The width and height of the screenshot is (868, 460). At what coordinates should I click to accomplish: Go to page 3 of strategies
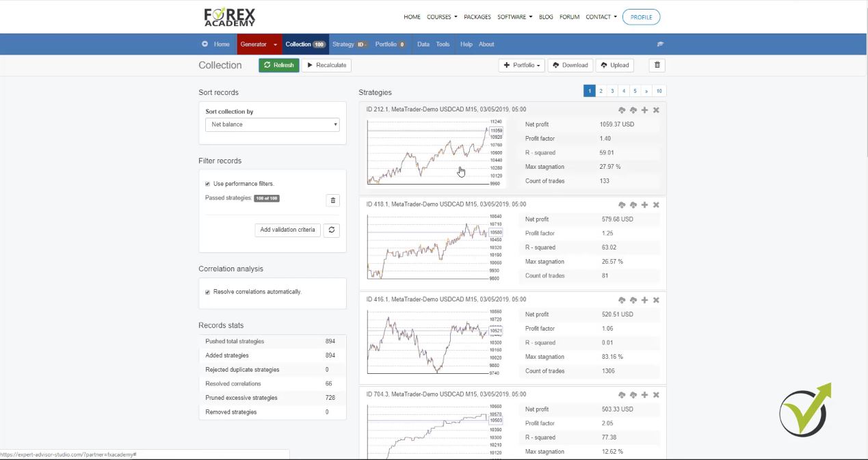tap(612, 91)
